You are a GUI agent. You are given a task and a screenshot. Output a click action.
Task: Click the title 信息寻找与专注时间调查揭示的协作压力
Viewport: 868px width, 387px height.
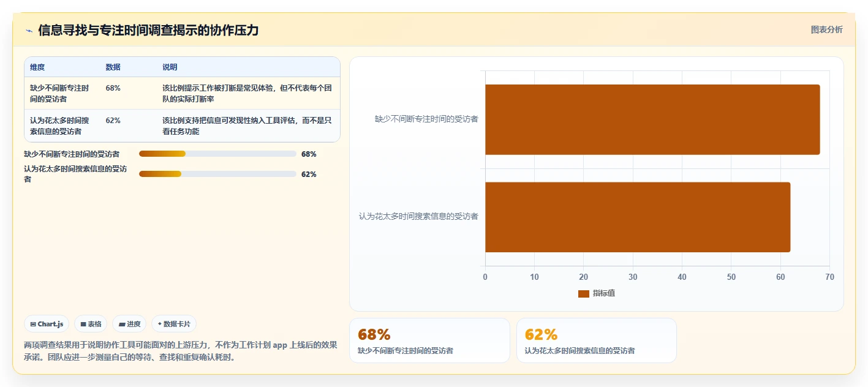[x=148, y=31]
